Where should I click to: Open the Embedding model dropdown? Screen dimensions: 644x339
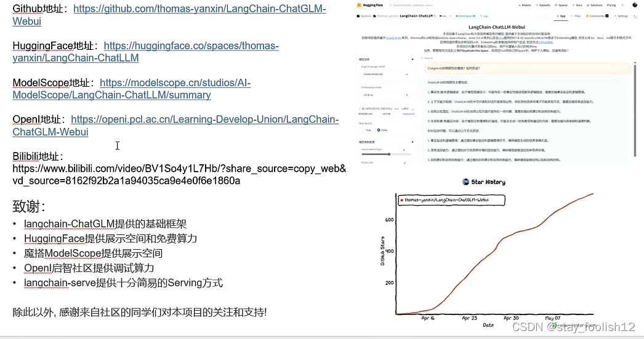coord(385,95)
